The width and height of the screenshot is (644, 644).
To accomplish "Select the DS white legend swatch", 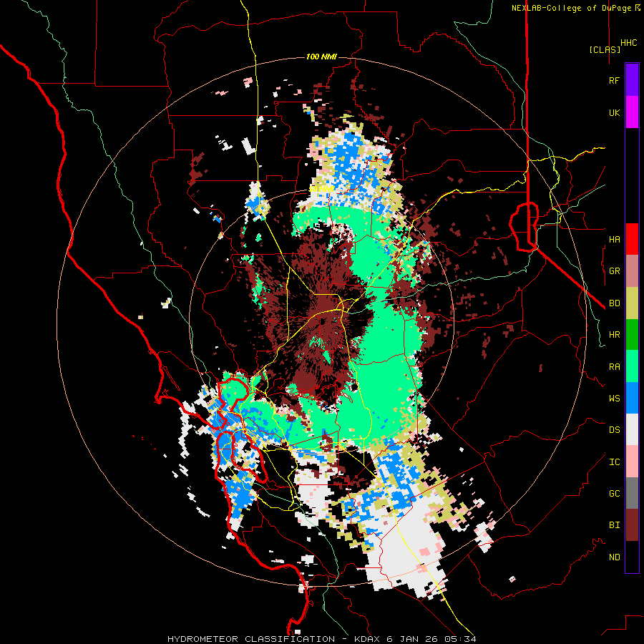I will point(632,429).
